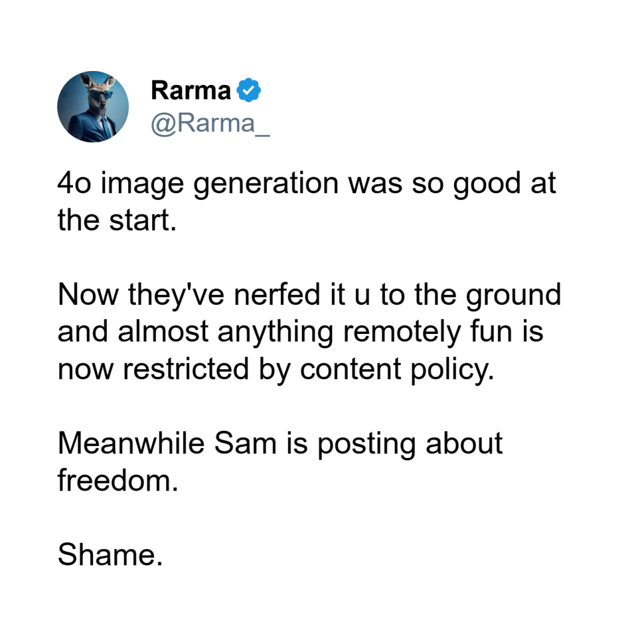This screenshot has height=644, width=644.
Task: Click the word "posting" in tweet
Action: (367, 443)
